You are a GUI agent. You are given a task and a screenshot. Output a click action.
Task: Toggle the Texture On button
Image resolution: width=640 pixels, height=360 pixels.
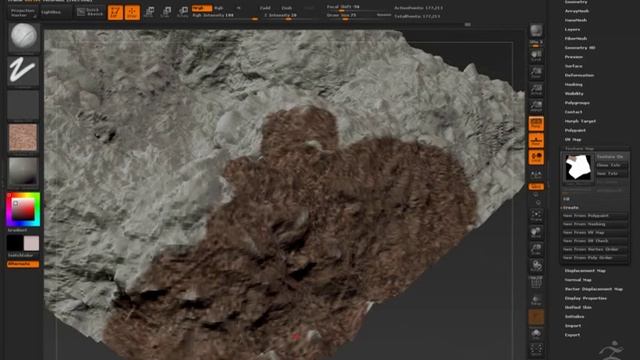[x=611, y=157]
